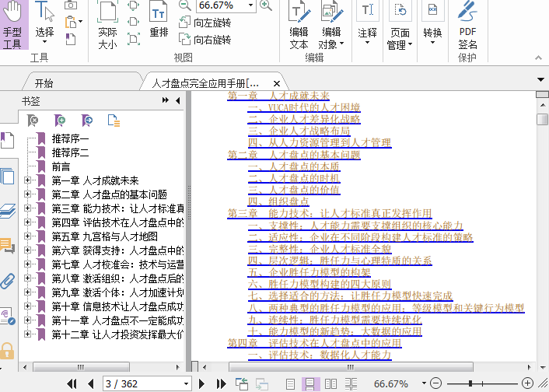549x392 pixels.
Task: Switch to single page view mode
Action: click(x=290, y=384)
